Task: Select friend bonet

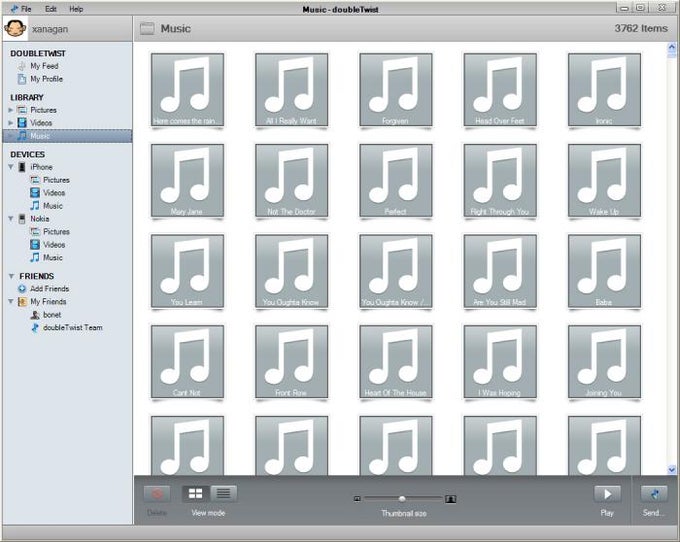Action: point(52,315)
